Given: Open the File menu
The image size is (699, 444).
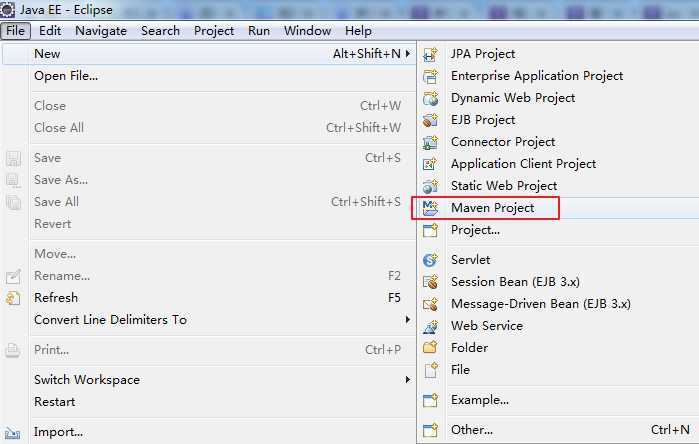Looking at the screenshot, I should pos(15,31).
